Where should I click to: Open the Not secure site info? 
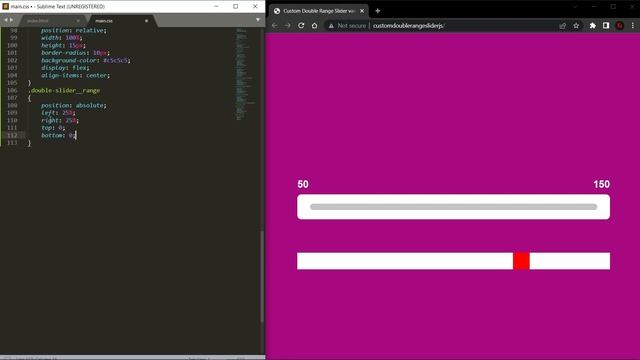(x=347, y=26)
